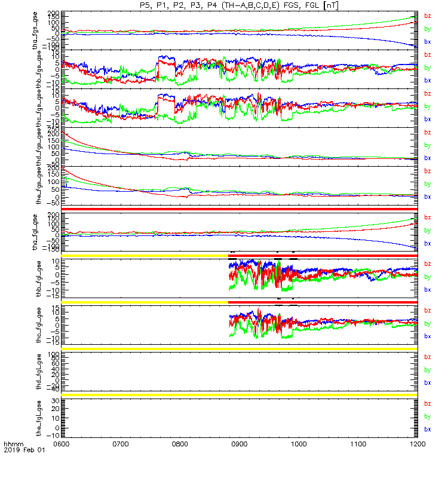This screenshot has width=448, height=478.
Task: Click the 0900 time axis tick label
Action: point(240,444)
